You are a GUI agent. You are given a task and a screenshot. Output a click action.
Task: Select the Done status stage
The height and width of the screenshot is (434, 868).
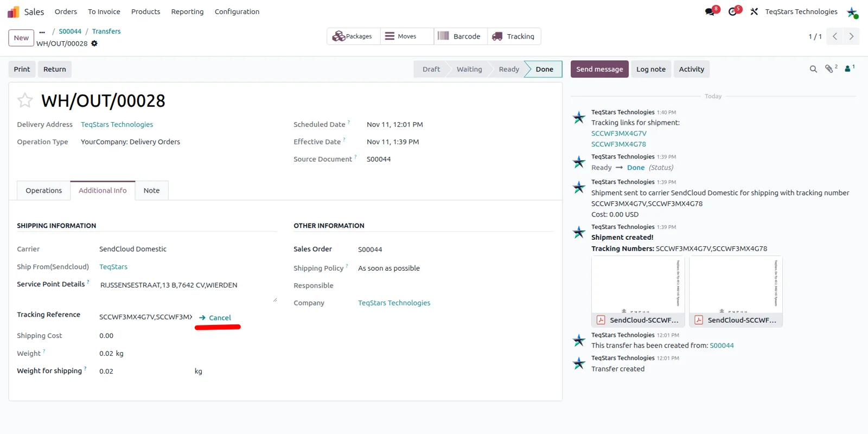pyautogui.click(x=545, y=69)
